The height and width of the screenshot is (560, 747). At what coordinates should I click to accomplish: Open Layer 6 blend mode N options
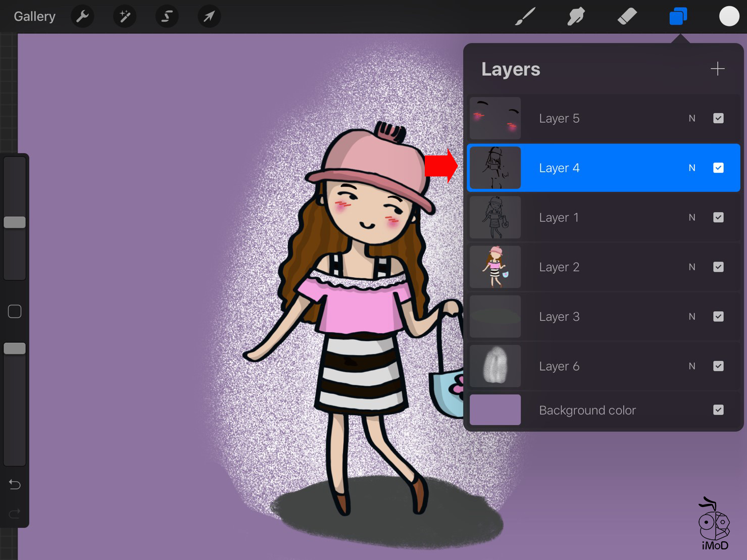(x=692, y=366)
